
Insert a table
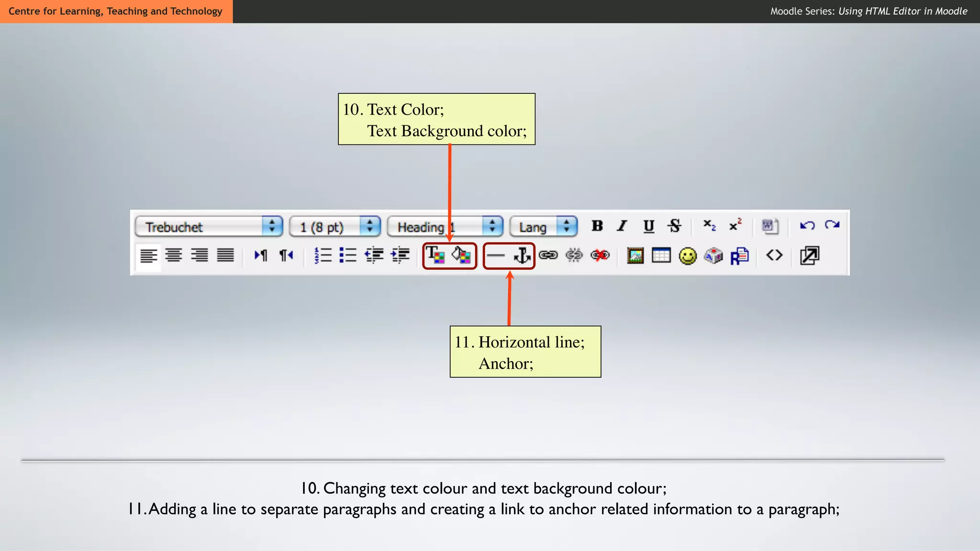click(x=661, y=256)
